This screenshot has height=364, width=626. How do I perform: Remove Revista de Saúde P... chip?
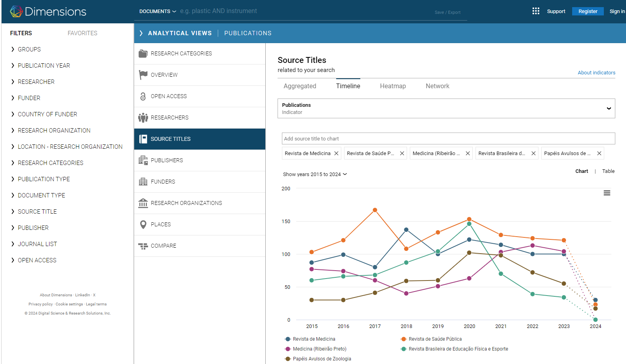coord(402,154)
